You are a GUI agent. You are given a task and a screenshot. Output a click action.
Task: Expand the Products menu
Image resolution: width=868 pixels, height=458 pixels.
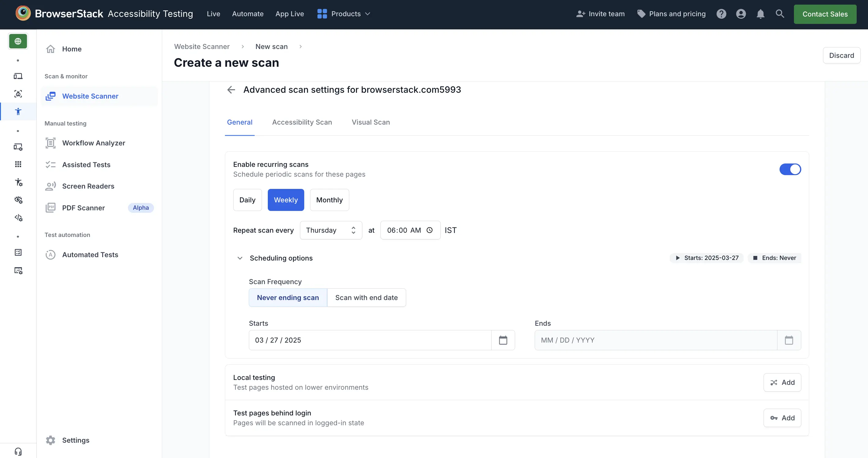[344, 14]
